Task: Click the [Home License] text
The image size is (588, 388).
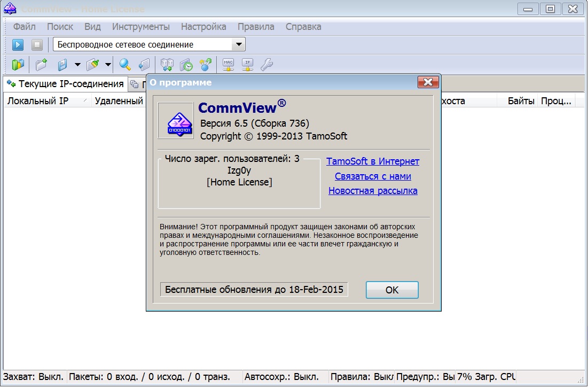Action: click(x=239, y=182)
